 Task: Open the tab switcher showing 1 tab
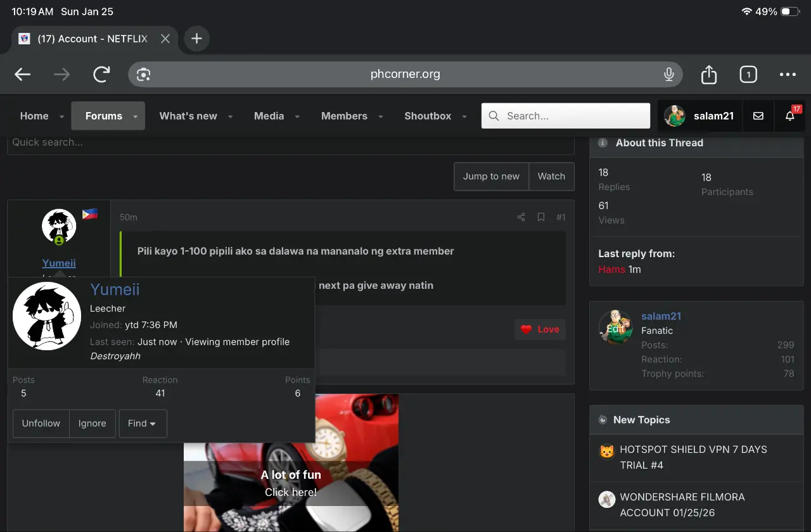click(748, 75)
